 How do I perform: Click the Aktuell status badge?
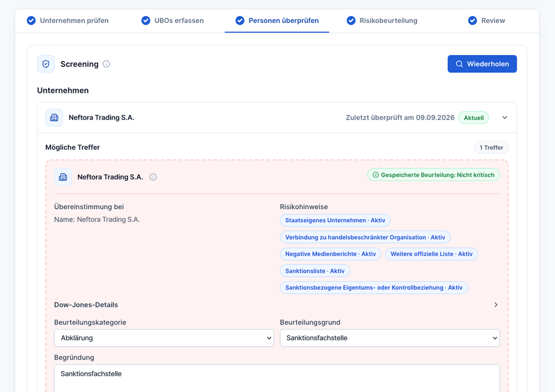474,118
